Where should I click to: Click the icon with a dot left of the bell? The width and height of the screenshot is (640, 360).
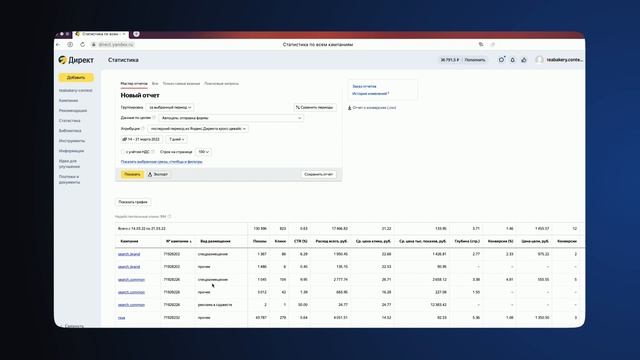click(501, 60)
